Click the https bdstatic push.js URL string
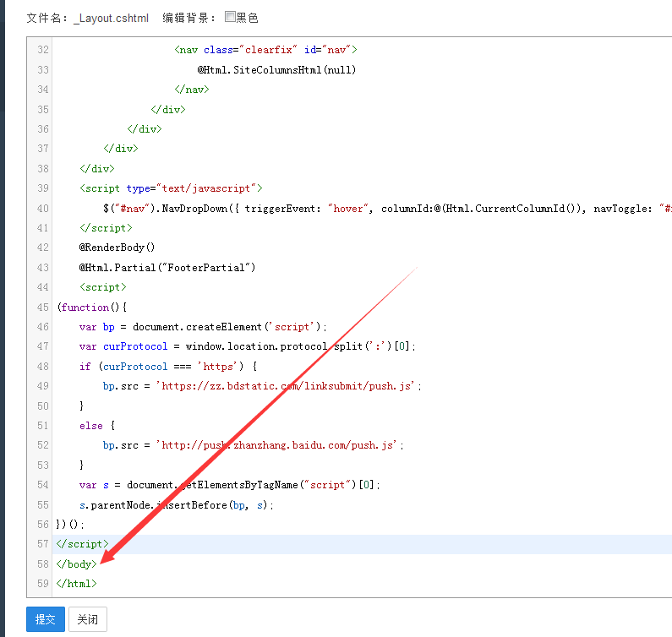The image size is (672, 637). pyautogui.click(x=287, y=386)
